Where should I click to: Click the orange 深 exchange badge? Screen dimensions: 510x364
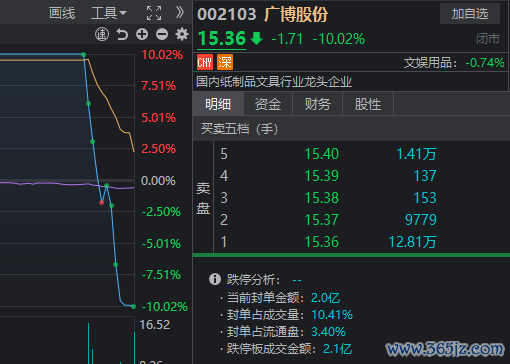225,62
